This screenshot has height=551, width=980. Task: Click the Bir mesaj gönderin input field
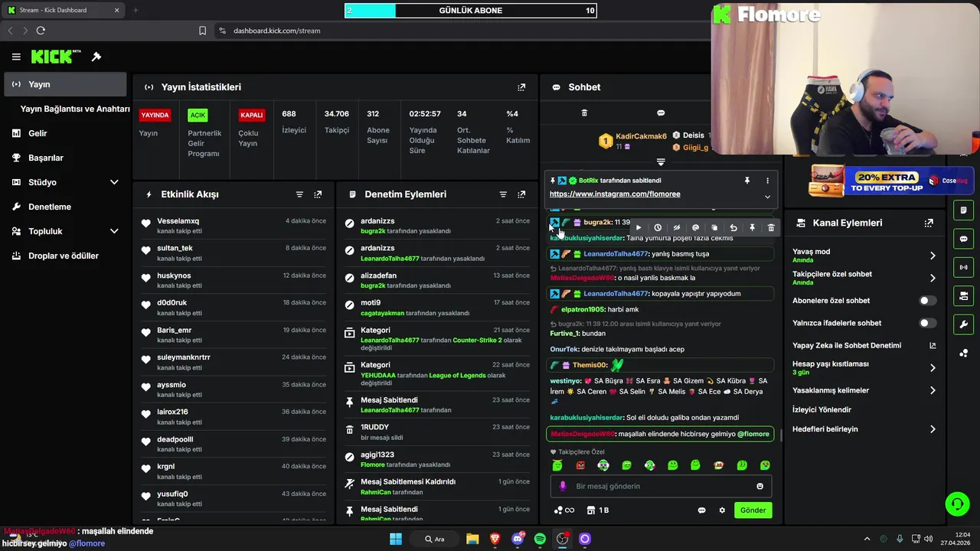[x=661, y=486]
